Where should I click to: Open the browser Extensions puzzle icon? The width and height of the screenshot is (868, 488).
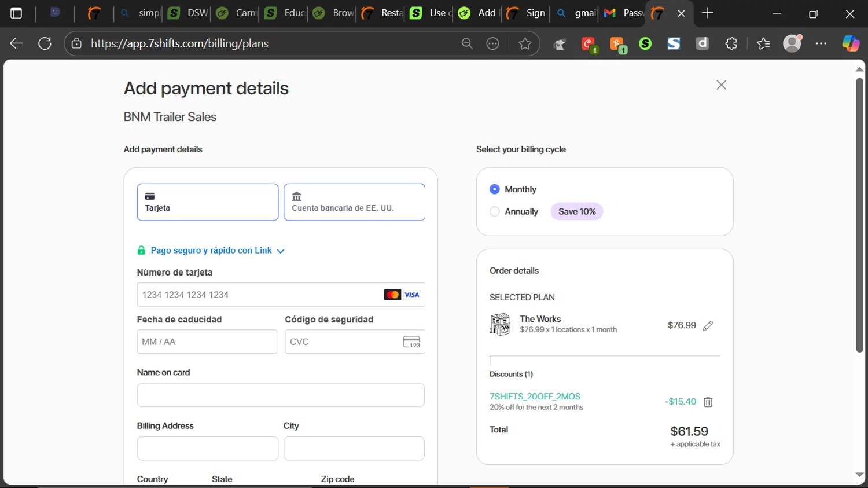click(x=731, y=43)
